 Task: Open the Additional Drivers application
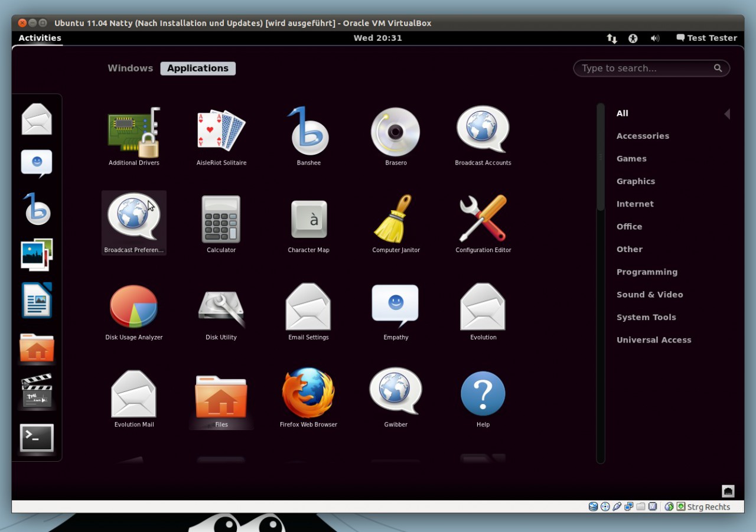click(134, 136)
